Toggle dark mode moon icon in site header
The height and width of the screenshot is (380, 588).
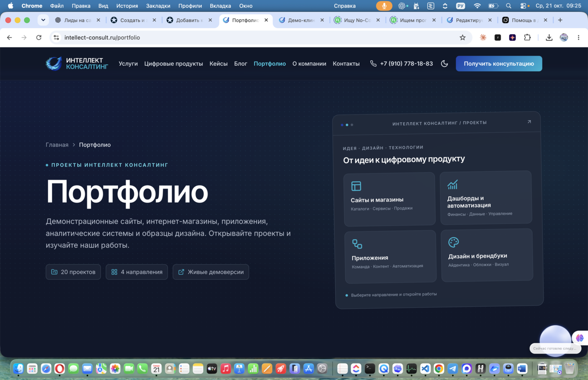[x=445, y=64]
